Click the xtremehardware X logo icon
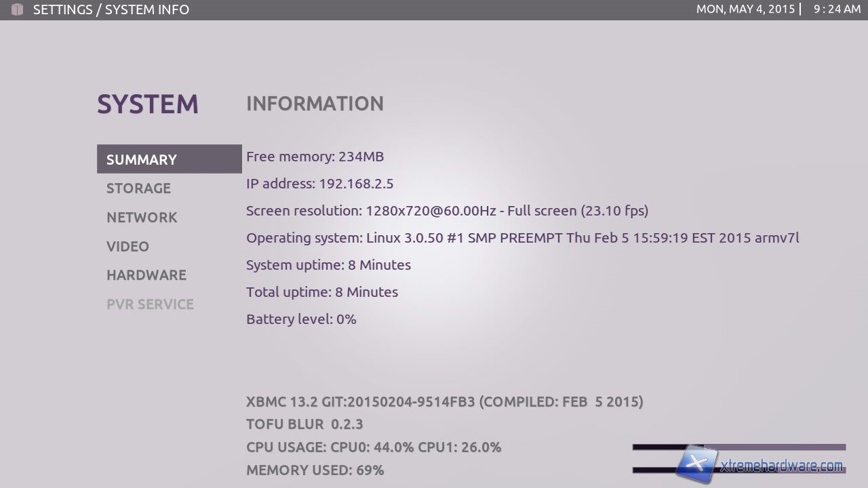This screenshot has height=488, width=868. point(697,464)
